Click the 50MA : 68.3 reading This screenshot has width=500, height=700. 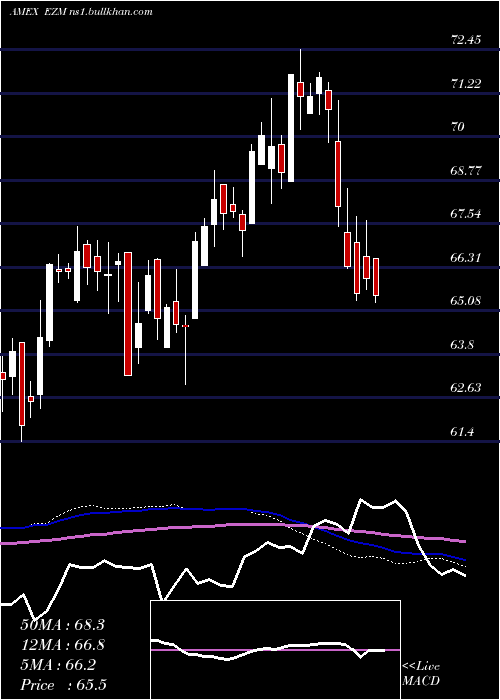coord(62,625)
